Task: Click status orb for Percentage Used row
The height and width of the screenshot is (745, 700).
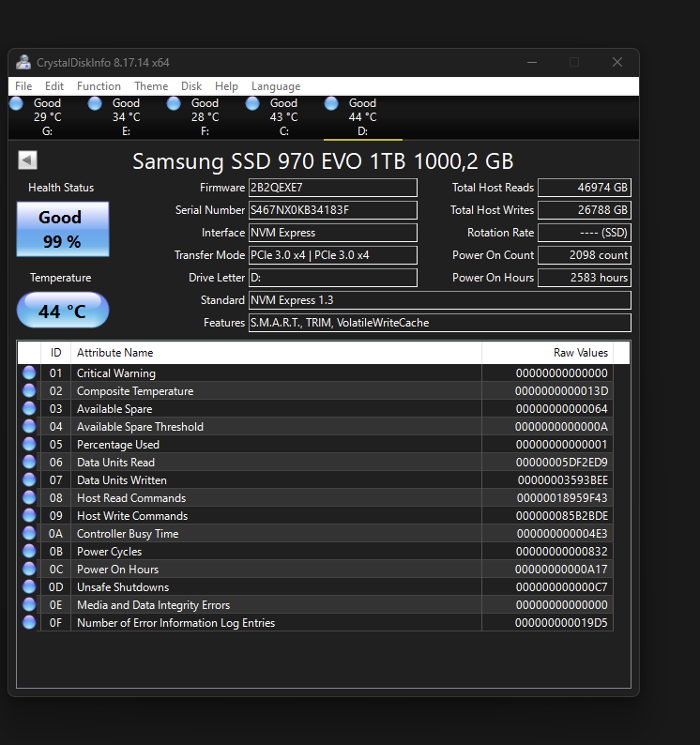Action: [x=29, y=444]
